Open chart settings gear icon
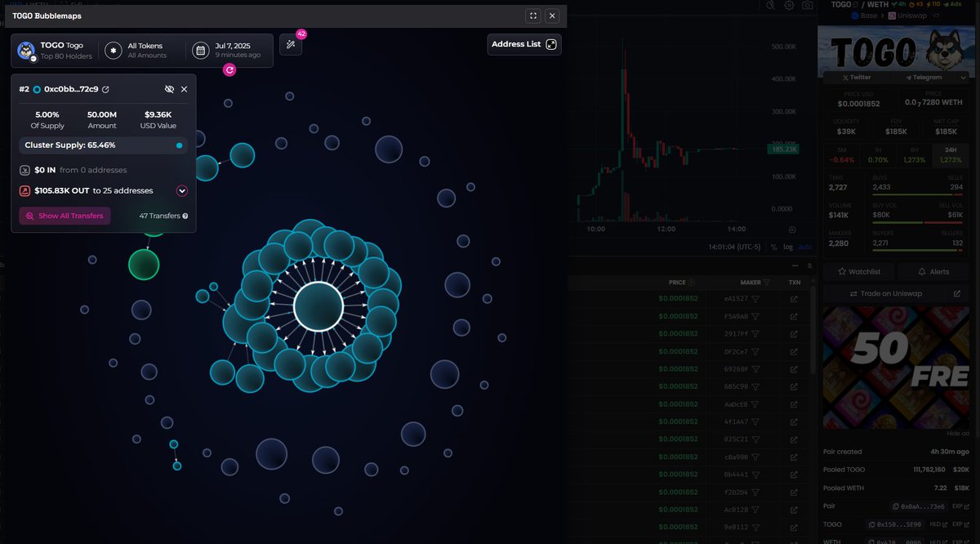 tap(789, 5)
